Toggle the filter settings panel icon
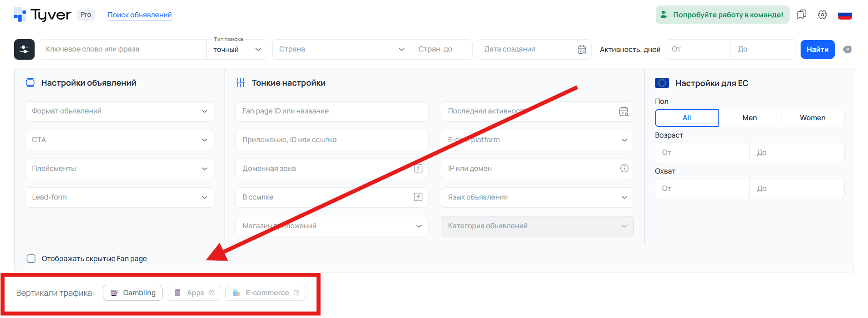 (24, 49)
